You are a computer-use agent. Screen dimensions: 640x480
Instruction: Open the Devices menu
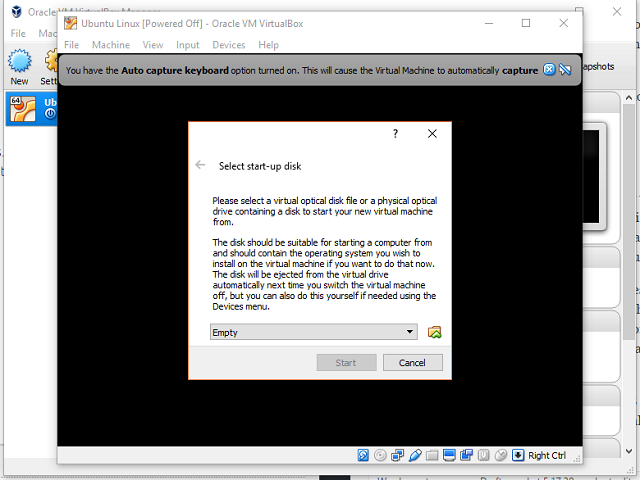[228, 45]
